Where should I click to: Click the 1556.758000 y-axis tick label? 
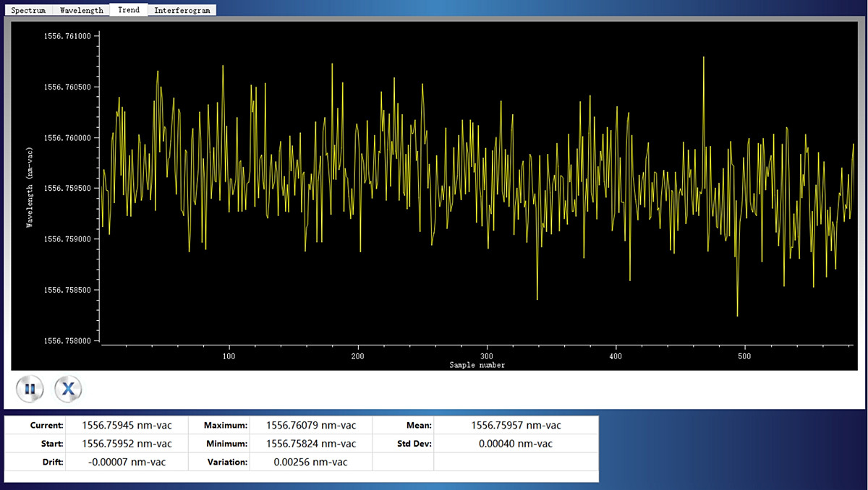point(67,340)
